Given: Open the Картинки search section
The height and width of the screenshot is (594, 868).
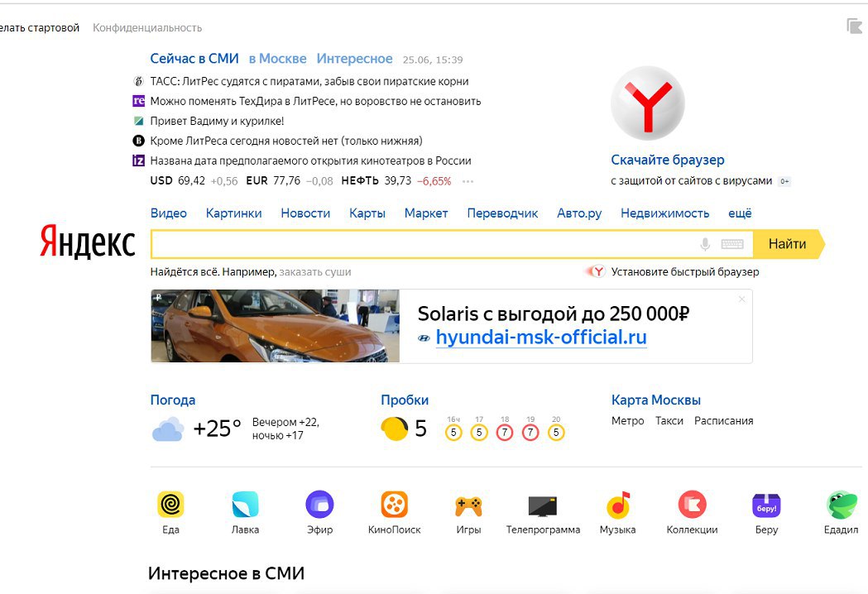Looking at the screenshot, I should coord(233,213).
